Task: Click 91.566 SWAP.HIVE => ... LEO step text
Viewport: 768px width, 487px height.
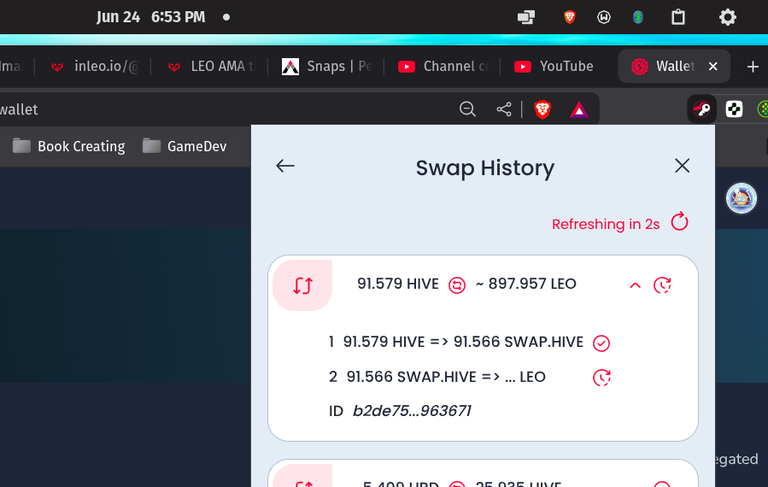Action: (x=446, y=377)
